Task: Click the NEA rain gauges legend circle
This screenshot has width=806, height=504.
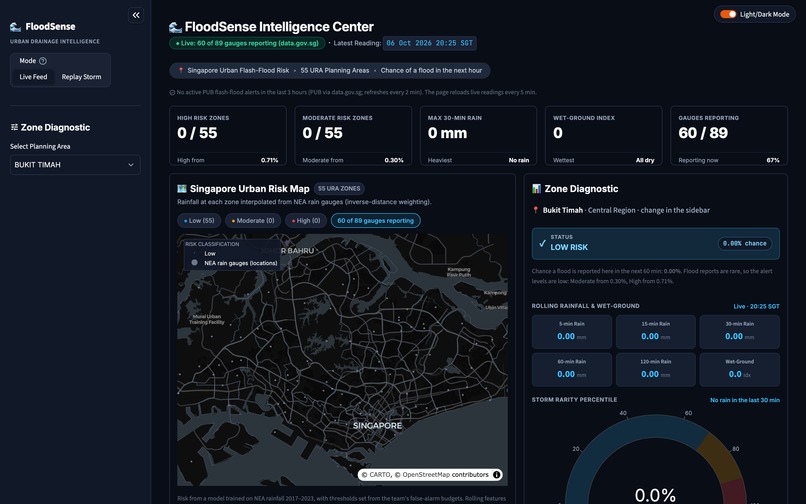Action: point(194,263)
